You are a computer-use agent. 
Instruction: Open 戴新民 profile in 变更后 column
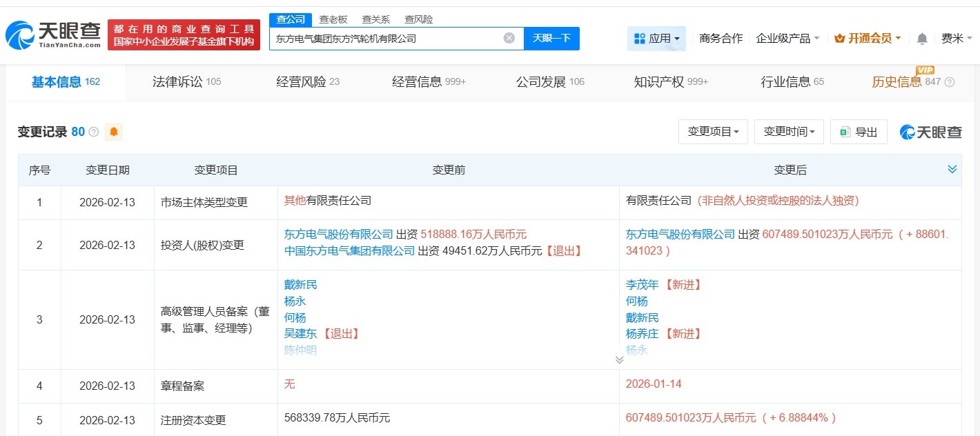pos(643,318)
